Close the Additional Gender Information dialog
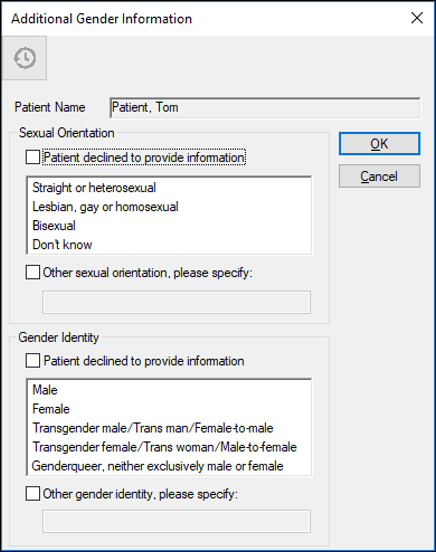Screen dimensions: 436x552 pos(417,18)
